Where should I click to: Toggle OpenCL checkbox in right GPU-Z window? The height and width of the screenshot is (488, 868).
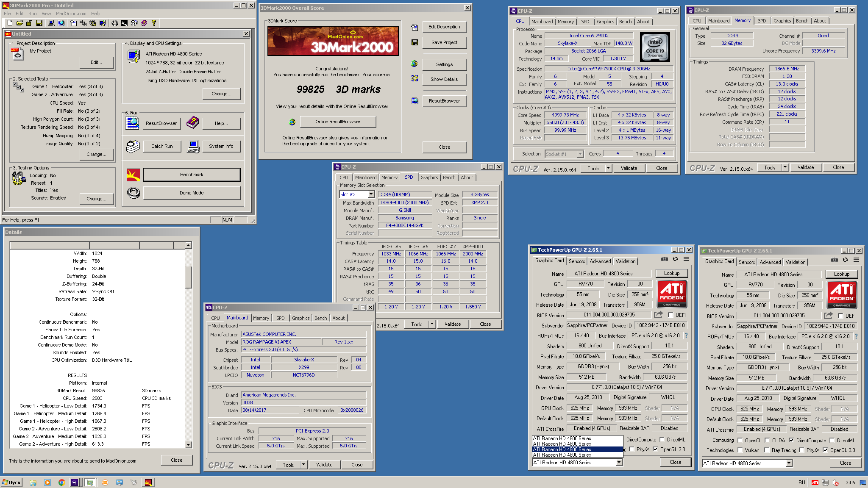[x=740, y=440]
